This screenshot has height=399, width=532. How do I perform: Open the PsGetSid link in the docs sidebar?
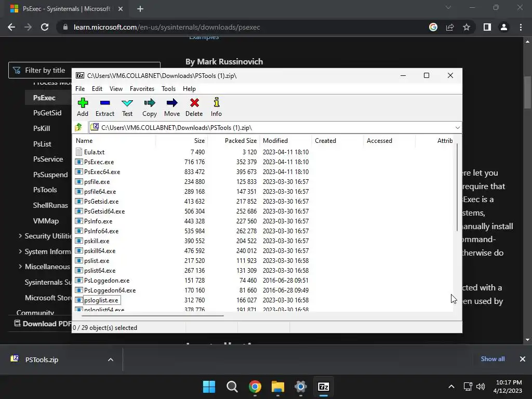[47, 113]
